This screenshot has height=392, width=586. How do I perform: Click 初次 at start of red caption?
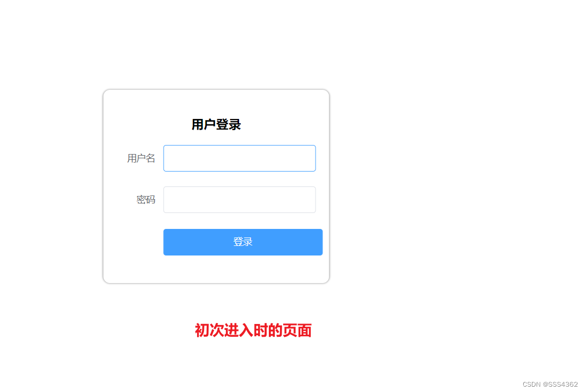pos(209,330)
